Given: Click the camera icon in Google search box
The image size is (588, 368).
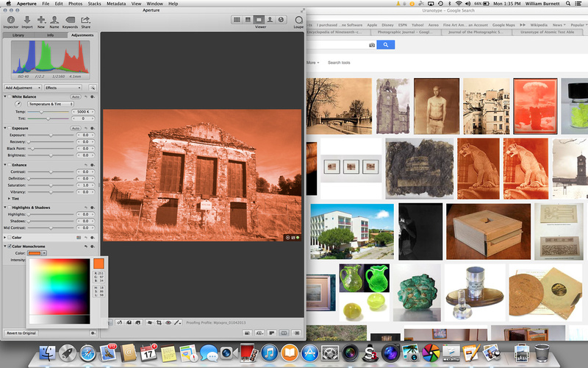Looking at the screenshot, I should click(372, 45).
